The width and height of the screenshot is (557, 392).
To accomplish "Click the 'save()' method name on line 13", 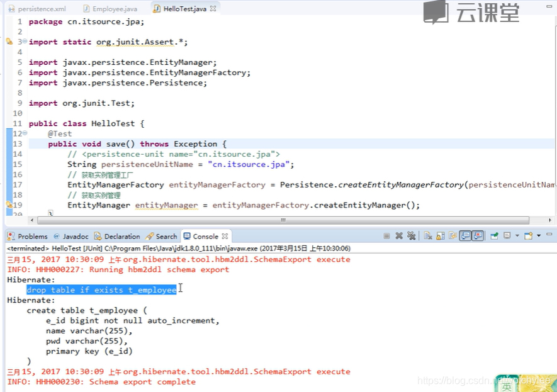I will 120,144.
